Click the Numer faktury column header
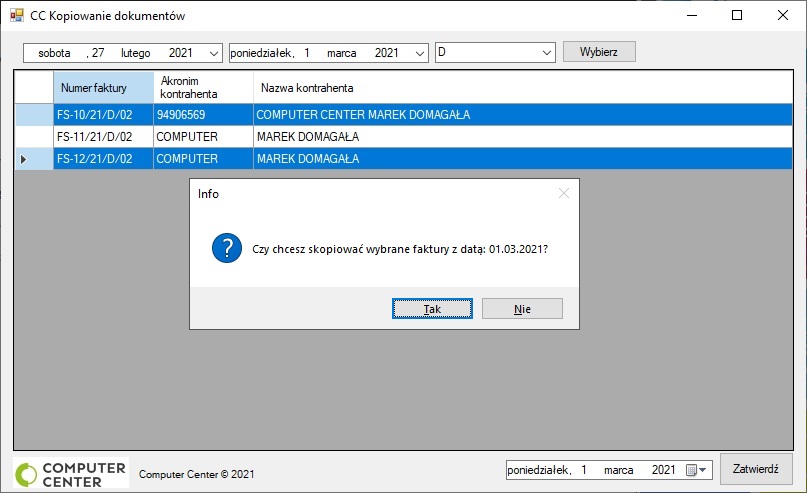This screenshot has height=493, width=807. pyautogui.click(x=103, y=87)
